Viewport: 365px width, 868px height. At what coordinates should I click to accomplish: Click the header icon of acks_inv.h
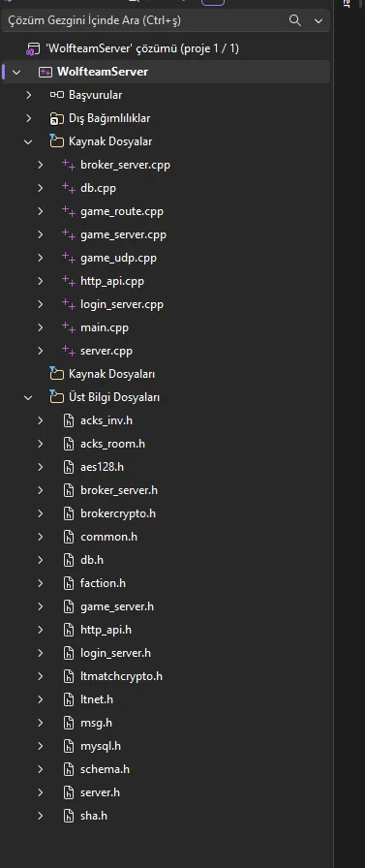[69, 420]
